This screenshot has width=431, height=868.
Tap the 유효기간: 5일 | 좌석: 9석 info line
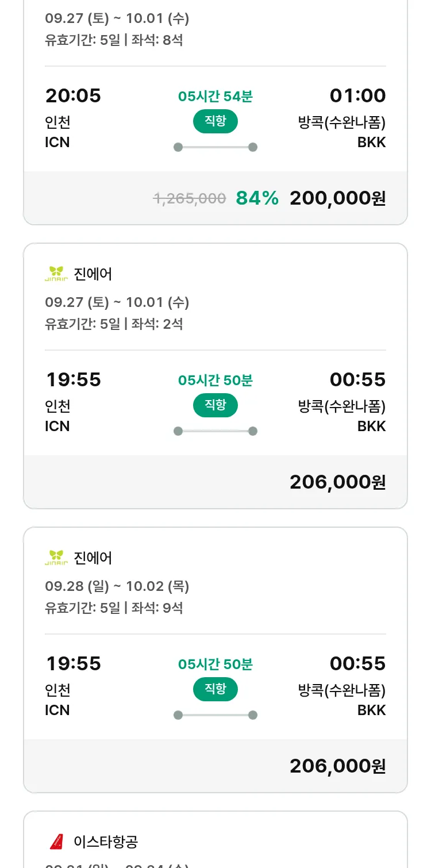pyautogui.click(x=114, y=608)
